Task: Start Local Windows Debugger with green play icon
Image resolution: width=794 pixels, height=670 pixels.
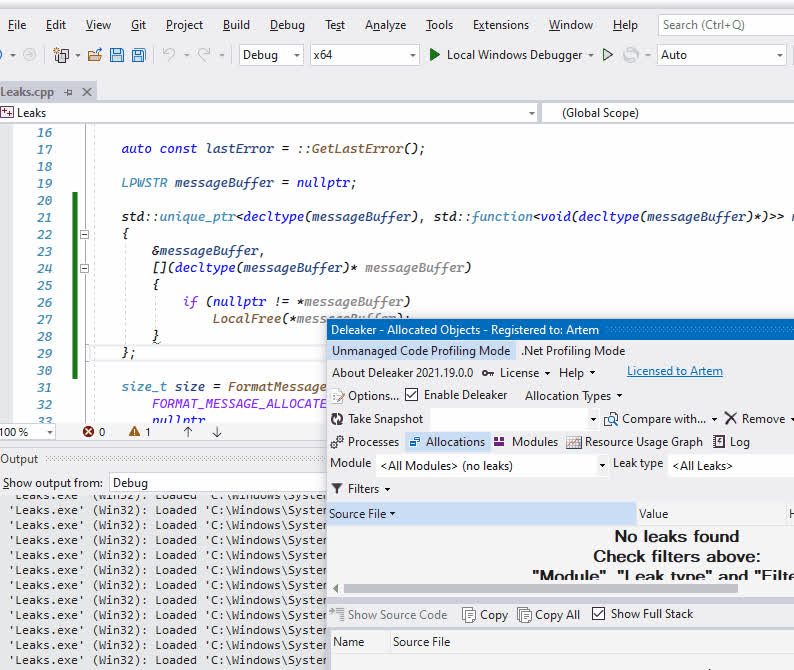Action: click(435, 55)
